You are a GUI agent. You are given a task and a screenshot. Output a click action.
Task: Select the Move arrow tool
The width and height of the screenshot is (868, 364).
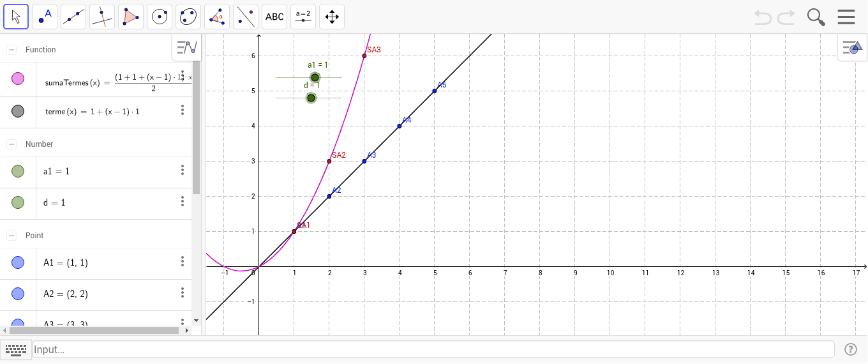coord(16,17)
